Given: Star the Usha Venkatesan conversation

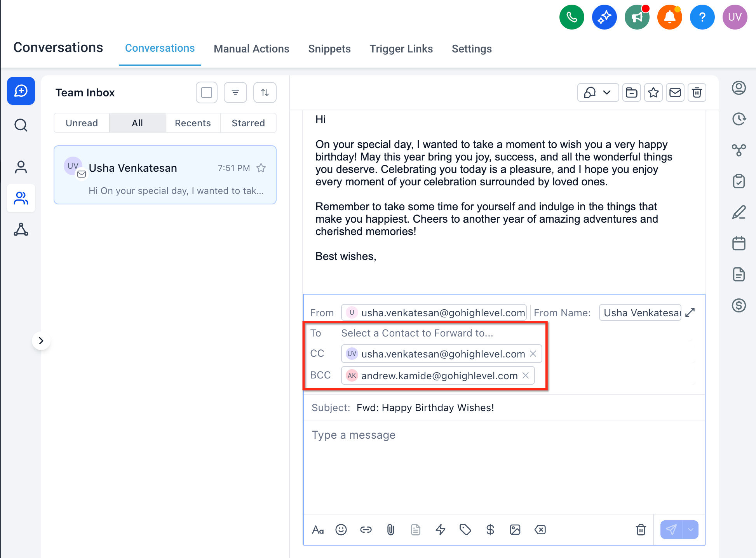Looking at the screenshot, I should [x=261, y=168].
